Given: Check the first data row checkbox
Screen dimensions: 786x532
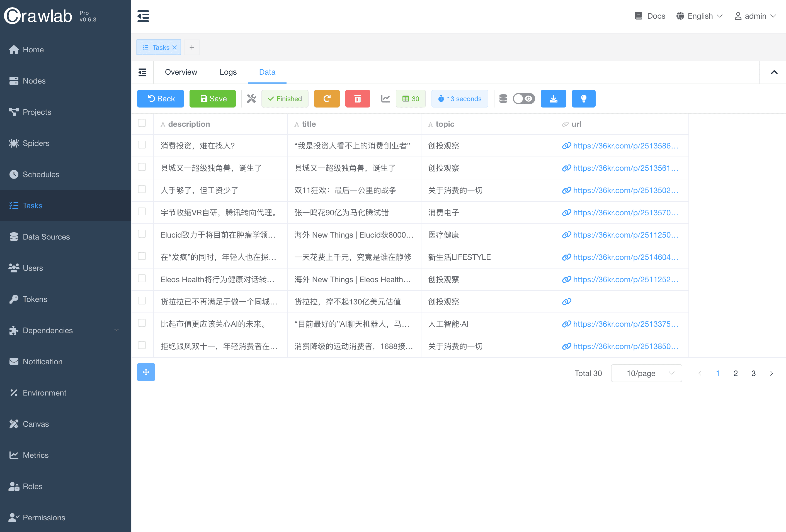Looking at the screenshot, I should pyautogui.click(x=142, y=145).
